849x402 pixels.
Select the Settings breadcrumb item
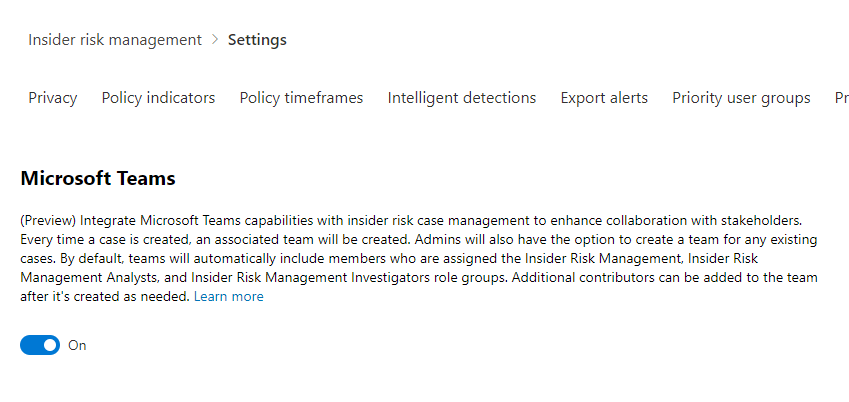(257, 40)
